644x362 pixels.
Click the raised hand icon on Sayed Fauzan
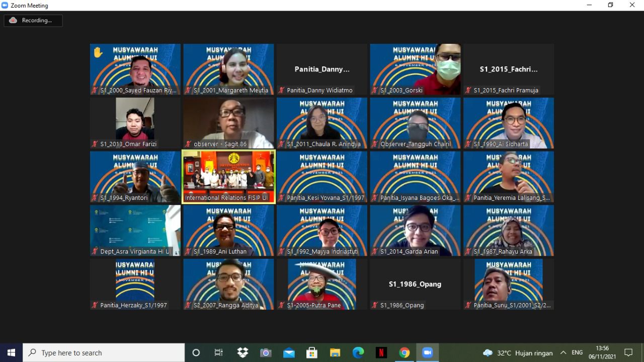[x=98, y=52]
